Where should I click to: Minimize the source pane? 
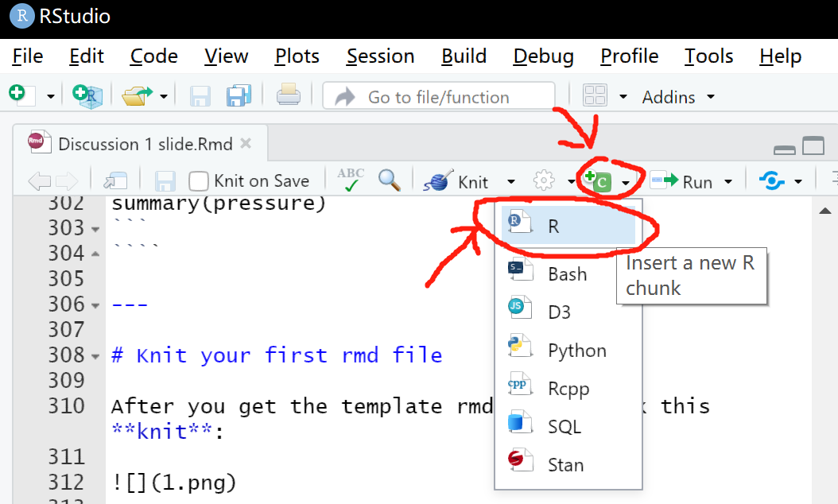point(785,150)
